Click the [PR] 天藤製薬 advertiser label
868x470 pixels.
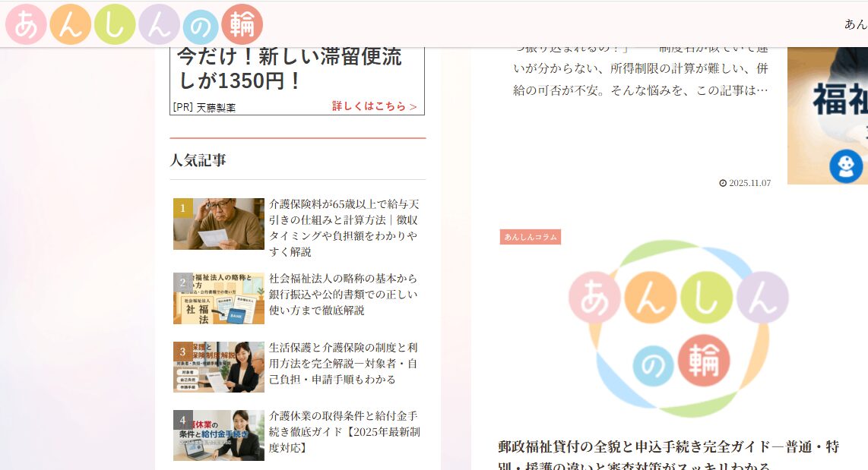[204, 108]
